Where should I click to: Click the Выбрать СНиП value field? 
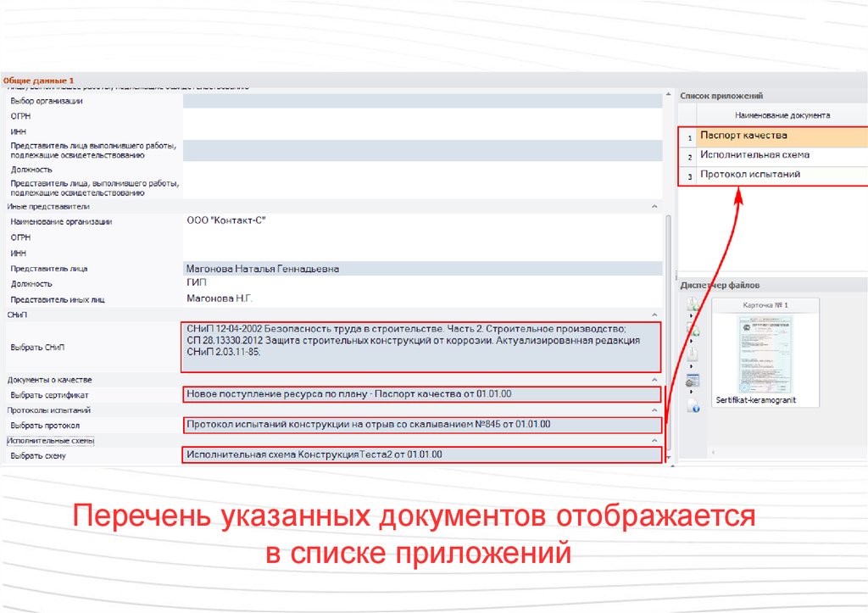coord(421,347)
